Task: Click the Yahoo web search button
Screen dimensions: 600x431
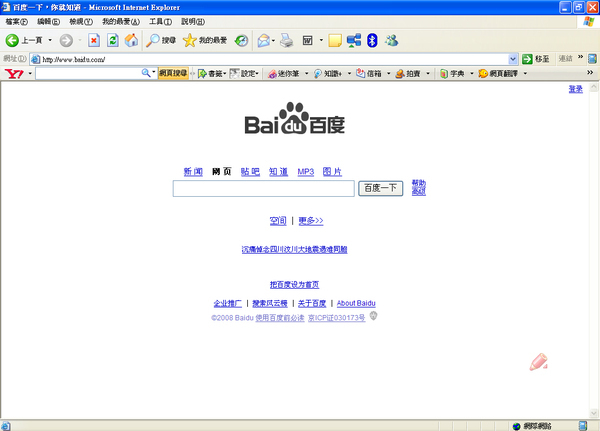Action: pyautogui.click(x=173, y=73)
